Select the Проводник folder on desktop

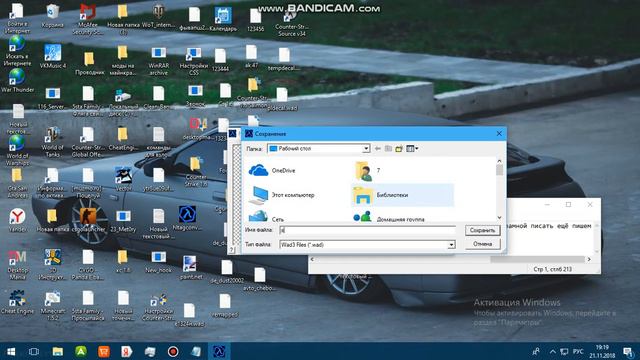90,63
